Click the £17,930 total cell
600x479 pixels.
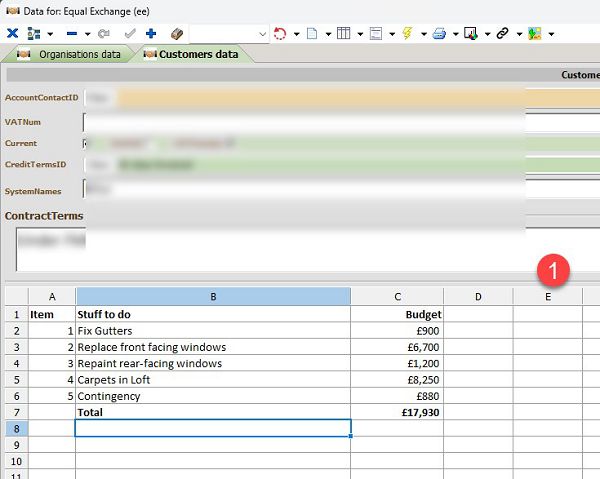click(x=397, y=411)
